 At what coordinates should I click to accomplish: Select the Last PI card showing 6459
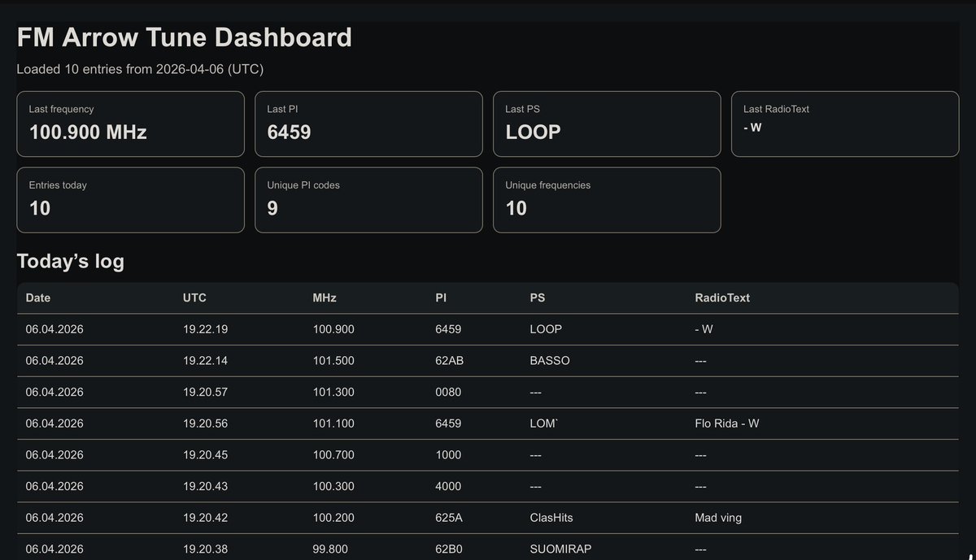[368, 124]
